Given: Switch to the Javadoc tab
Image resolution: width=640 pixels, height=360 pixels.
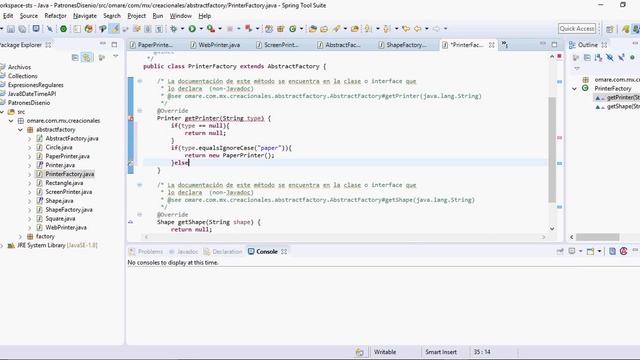Looking at the screenshot, I should 183,251.
